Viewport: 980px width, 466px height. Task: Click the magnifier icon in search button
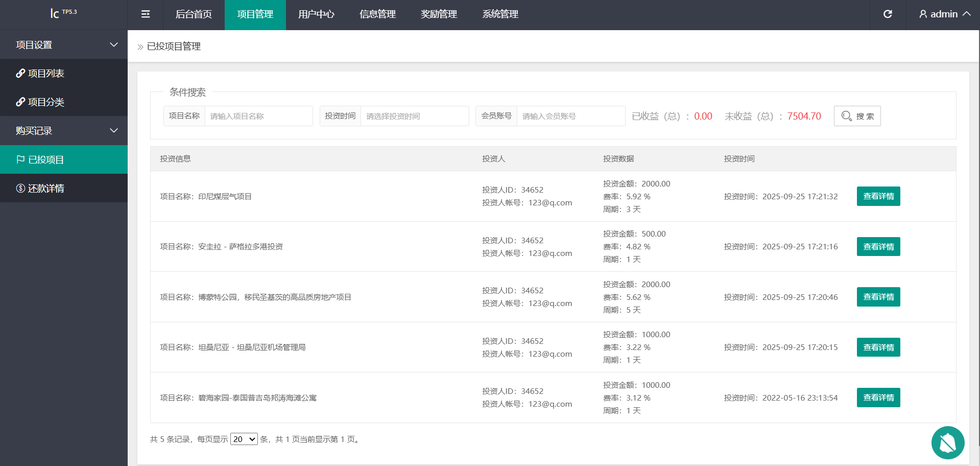(846, 116)
